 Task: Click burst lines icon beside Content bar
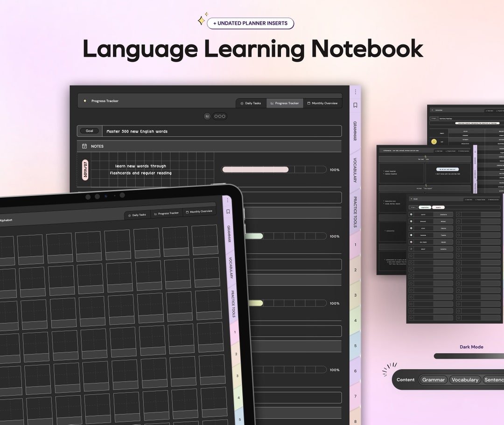point(389,369)
